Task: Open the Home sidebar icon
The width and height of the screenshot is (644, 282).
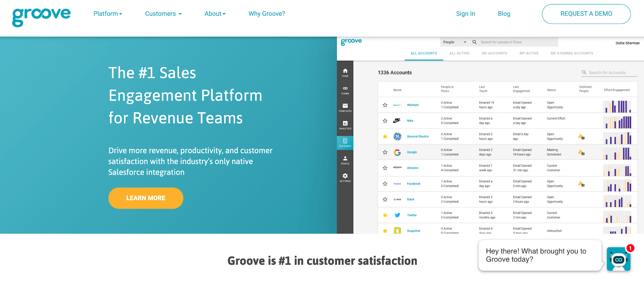Action: coord(345,73)
